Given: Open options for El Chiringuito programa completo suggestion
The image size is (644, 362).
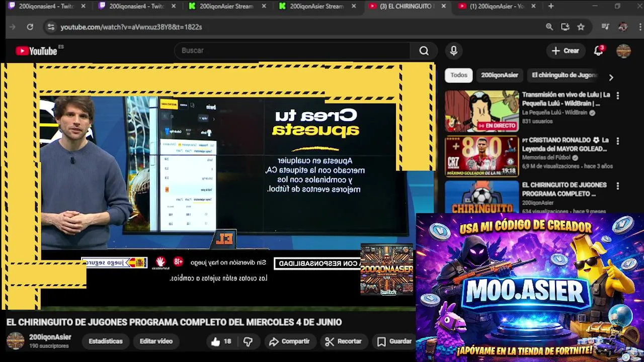Looking at the screenshot, I should click(x=618, y=186).
